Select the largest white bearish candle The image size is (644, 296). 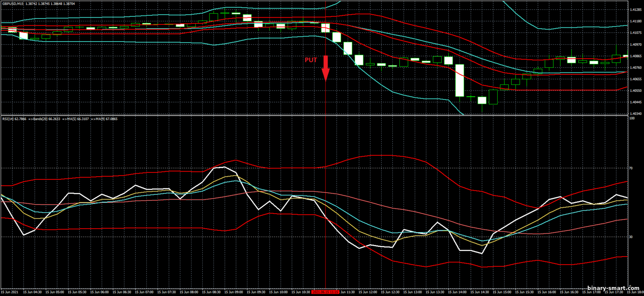tap(460, 80)
